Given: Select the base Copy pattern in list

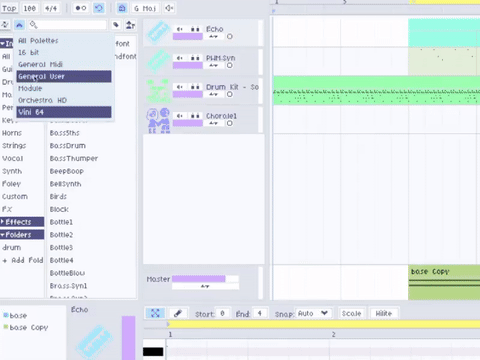Looking at the screenshot, I should click(26, 327).
